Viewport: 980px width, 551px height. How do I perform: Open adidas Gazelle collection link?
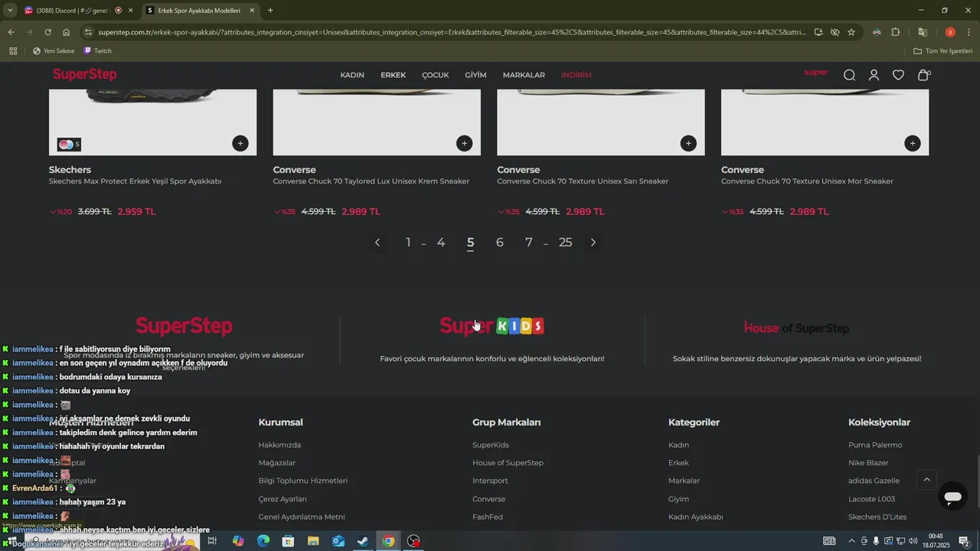874,481
